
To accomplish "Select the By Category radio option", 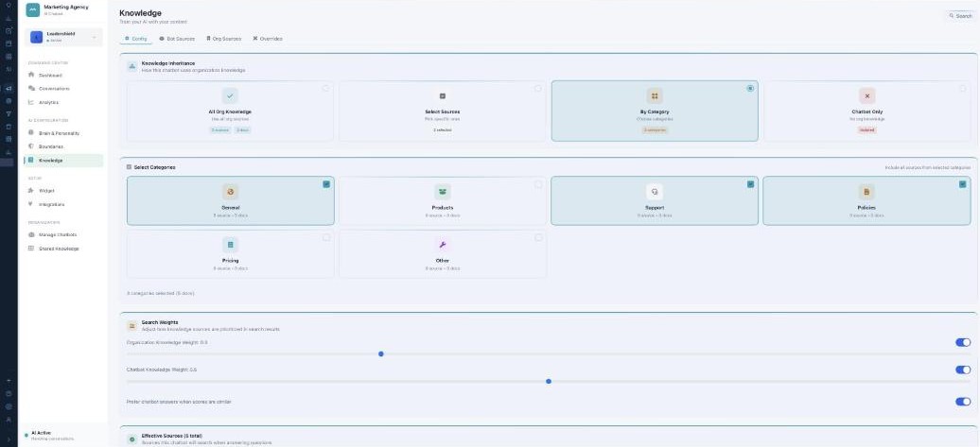I will click(x=750, y=88).
